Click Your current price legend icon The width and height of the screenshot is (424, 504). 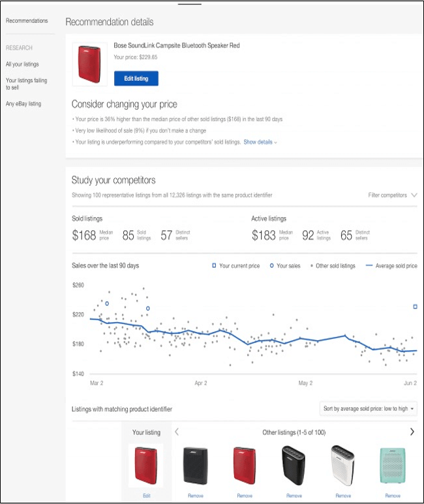[214, 265]
